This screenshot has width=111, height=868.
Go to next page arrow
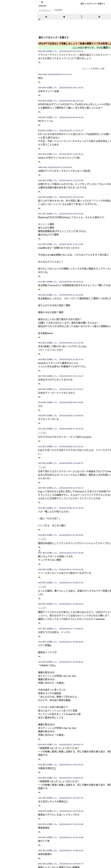pyautogui.click(x=99, y=16)
